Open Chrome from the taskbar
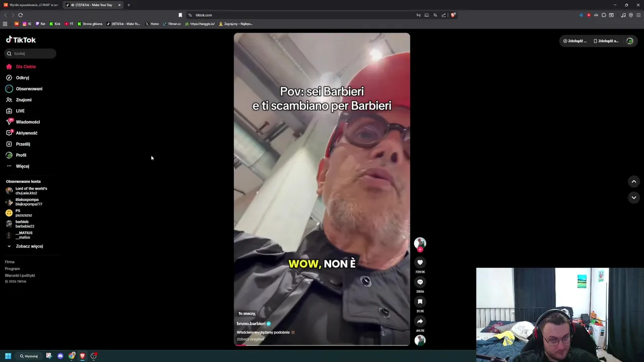 (x=72, y=356)
